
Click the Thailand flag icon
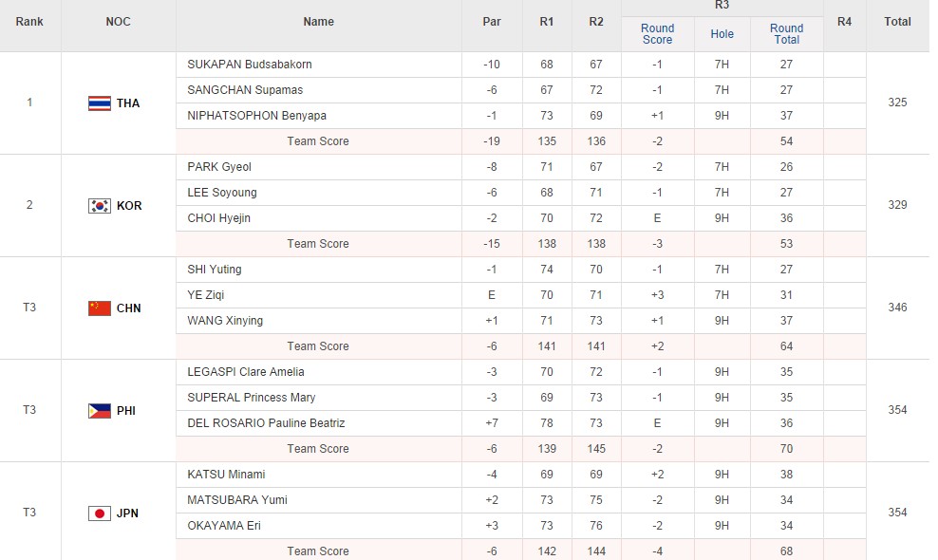tap(99, 103)
